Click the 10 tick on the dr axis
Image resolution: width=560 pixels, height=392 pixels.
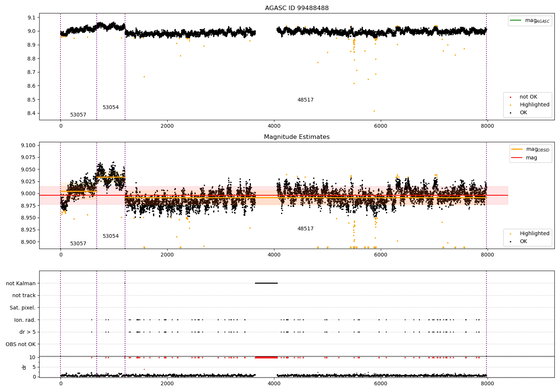pyautogui.click(x=32, y=357)
